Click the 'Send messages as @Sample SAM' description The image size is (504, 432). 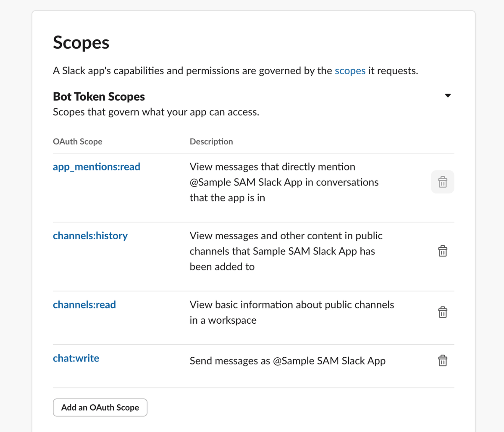pos(287,361)
